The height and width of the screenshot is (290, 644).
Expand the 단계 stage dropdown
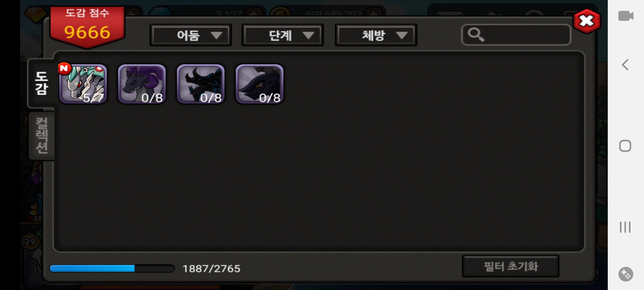[283, 35]
